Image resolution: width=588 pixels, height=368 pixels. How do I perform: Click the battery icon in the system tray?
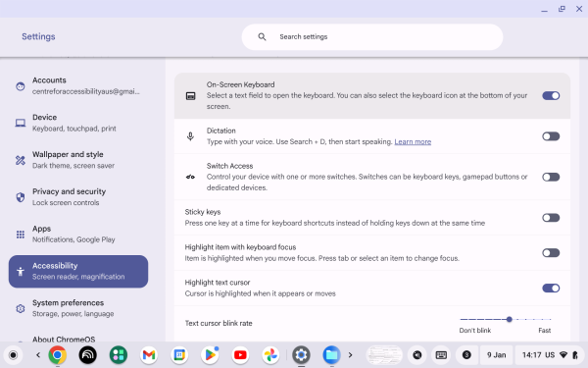pyautogui.click(x=575, y=355)
